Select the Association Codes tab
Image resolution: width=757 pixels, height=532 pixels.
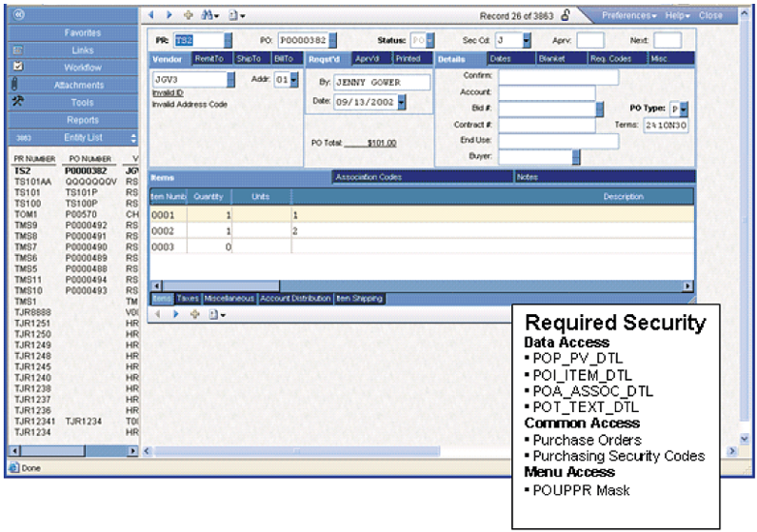click(369, 177)
